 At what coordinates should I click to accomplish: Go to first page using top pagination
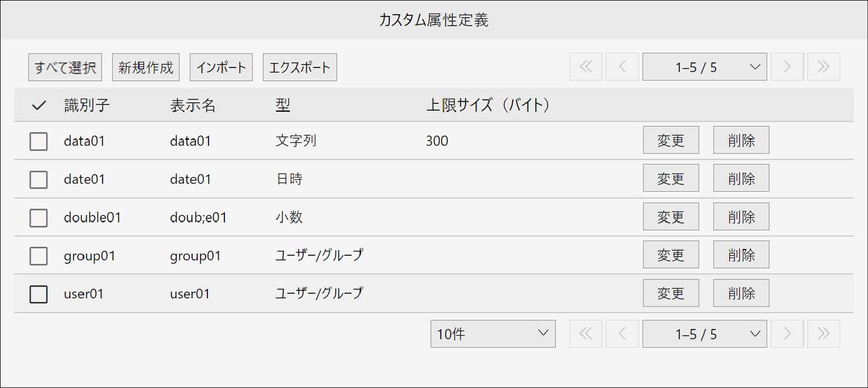[586, 67]
